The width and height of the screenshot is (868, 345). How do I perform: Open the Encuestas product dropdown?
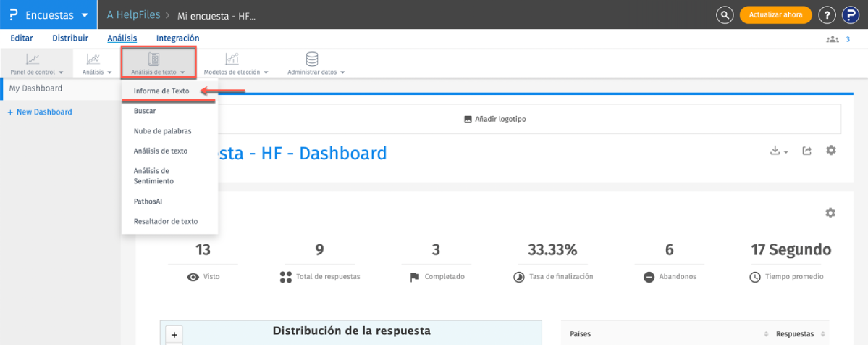[49, 15]
